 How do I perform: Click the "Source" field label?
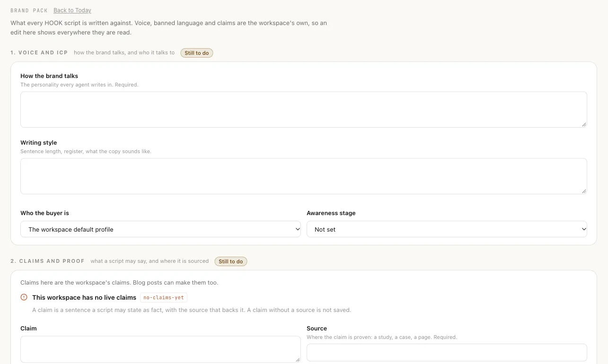317,328
